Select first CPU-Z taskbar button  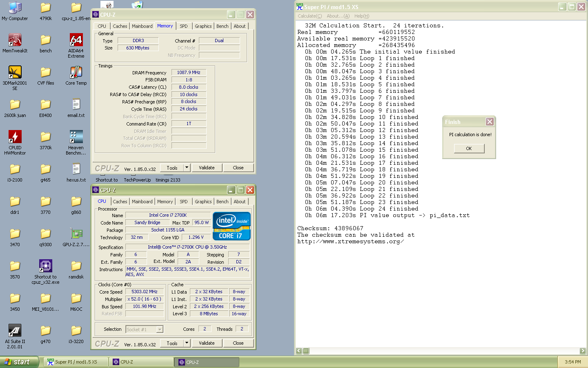[142, 362]
